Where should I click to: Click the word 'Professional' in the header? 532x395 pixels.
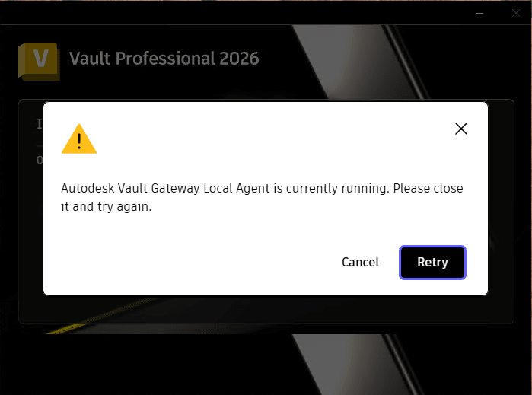pos(165,59)
